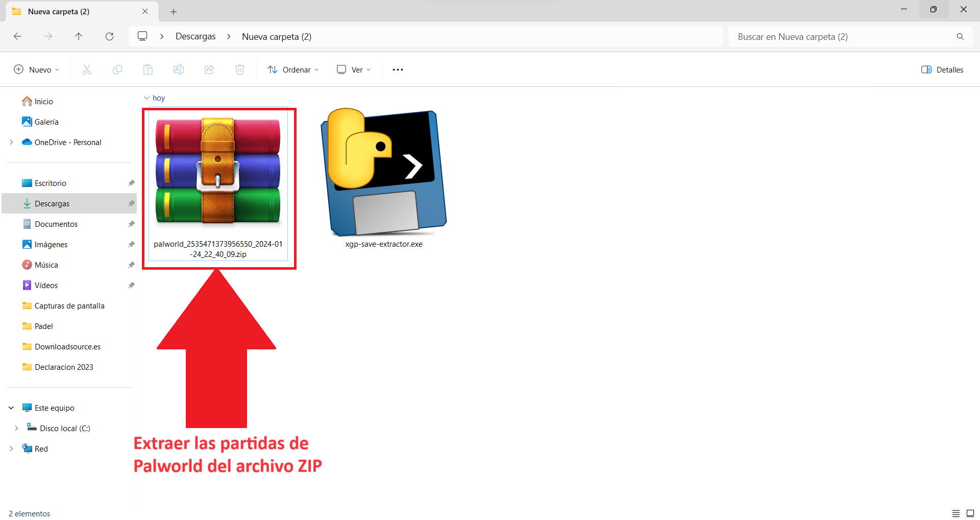Viewport: 980px width, 520px height.
Task: Go back to the previous folder
Action: (17, 36)
